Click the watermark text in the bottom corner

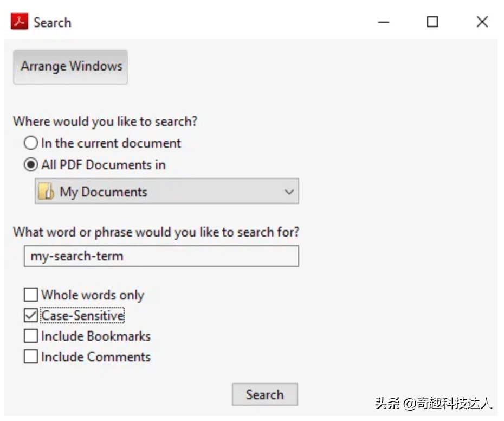point(434,403)
